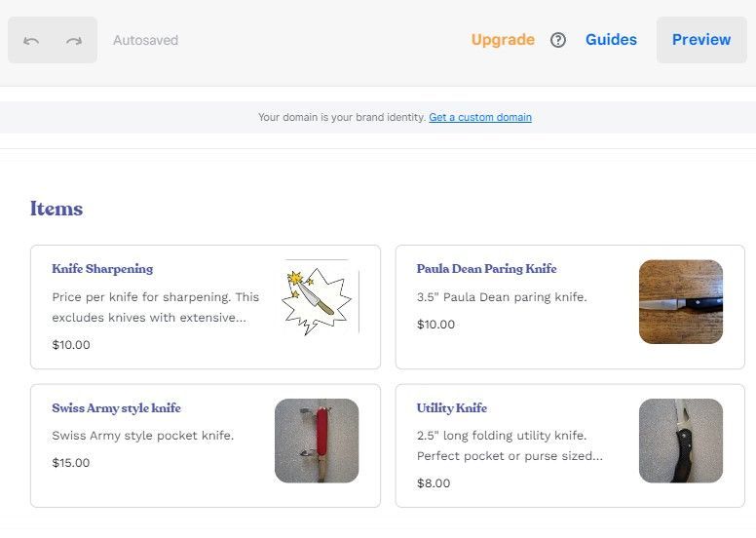The height and width of the screenshot is (538, 756).
Task: Click the Knife Sharpening illustration thumbnail
Action: 317,298
